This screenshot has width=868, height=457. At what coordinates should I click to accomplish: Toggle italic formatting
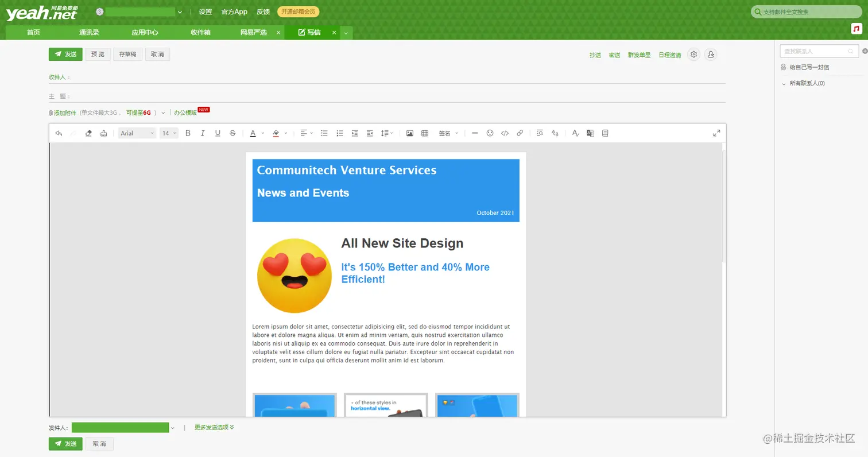(203, 133)
